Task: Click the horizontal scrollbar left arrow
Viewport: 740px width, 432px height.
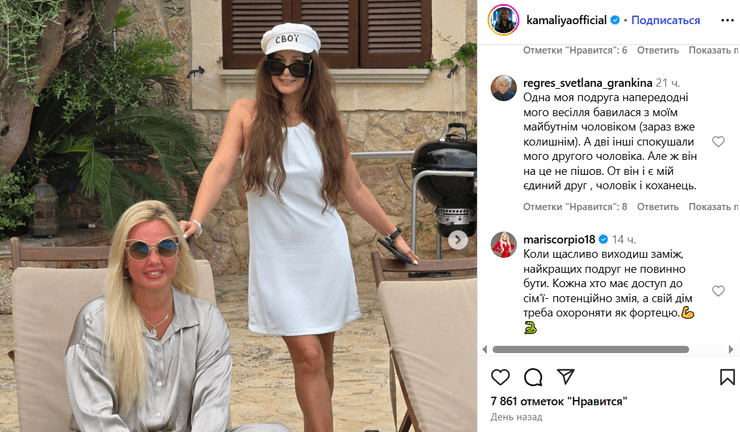Action: point(485,349)
